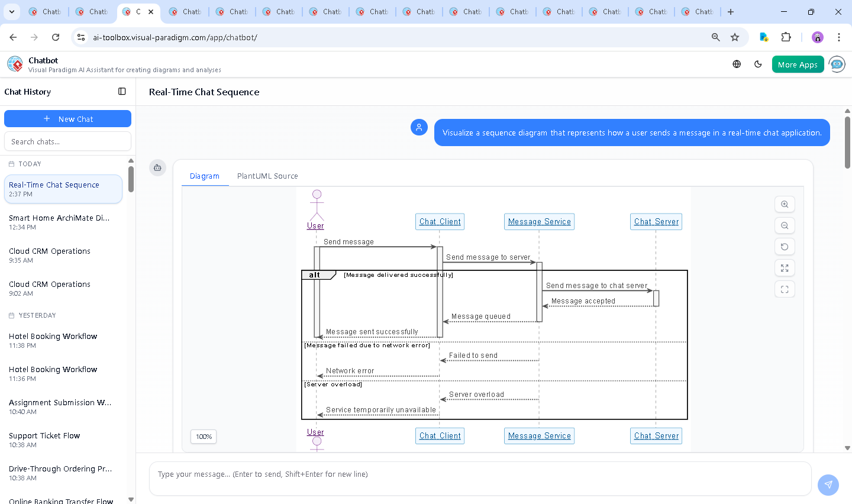Click the 100% zoom level control

(x=203, y=436)
